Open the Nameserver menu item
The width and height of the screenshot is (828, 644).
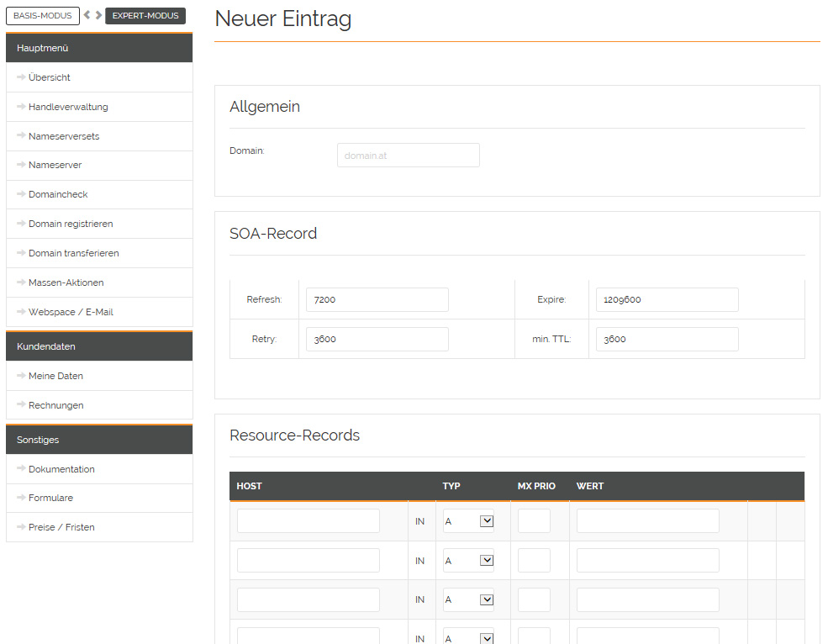click(x=99, y=166)
